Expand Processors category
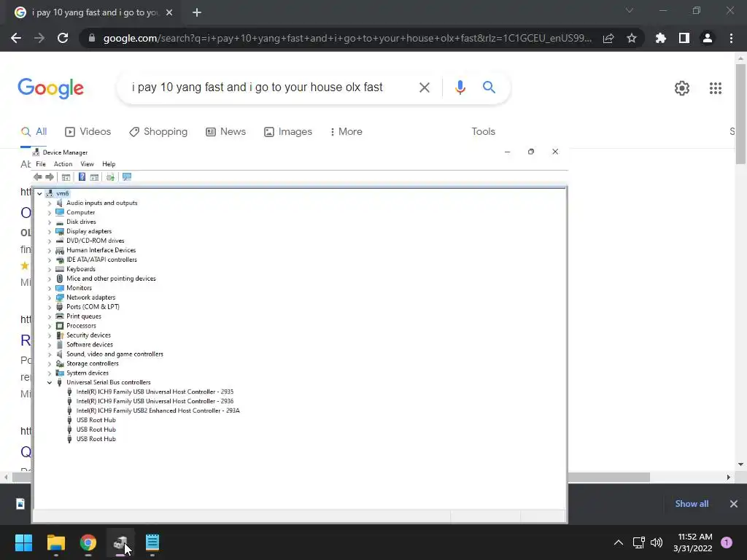The image size is (747, 560). coord(50,326)
